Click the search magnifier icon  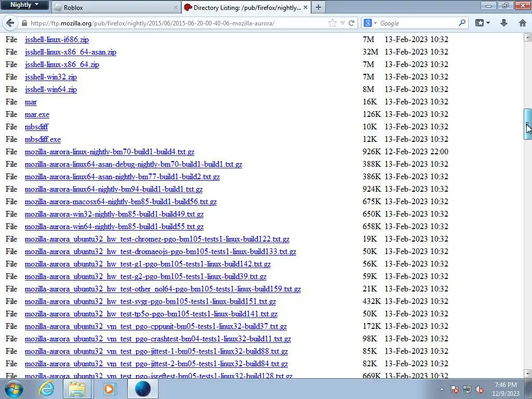click(x=462, y=23)
